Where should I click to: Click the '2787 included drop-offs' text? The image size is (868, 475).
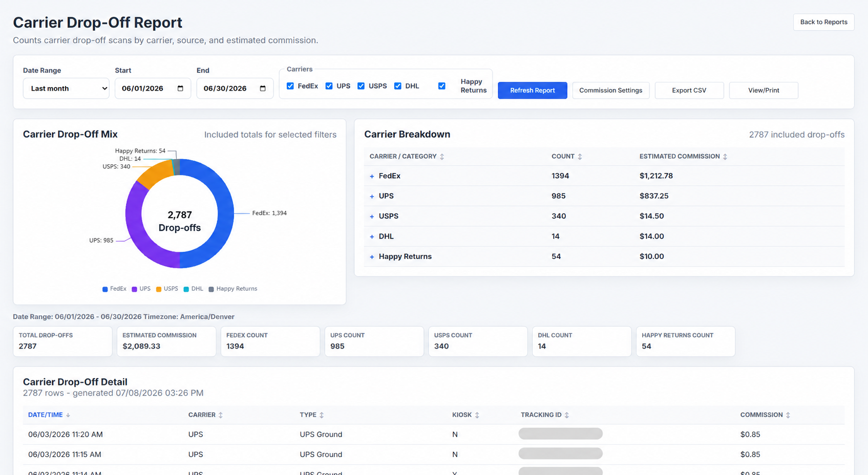[797, 135]
